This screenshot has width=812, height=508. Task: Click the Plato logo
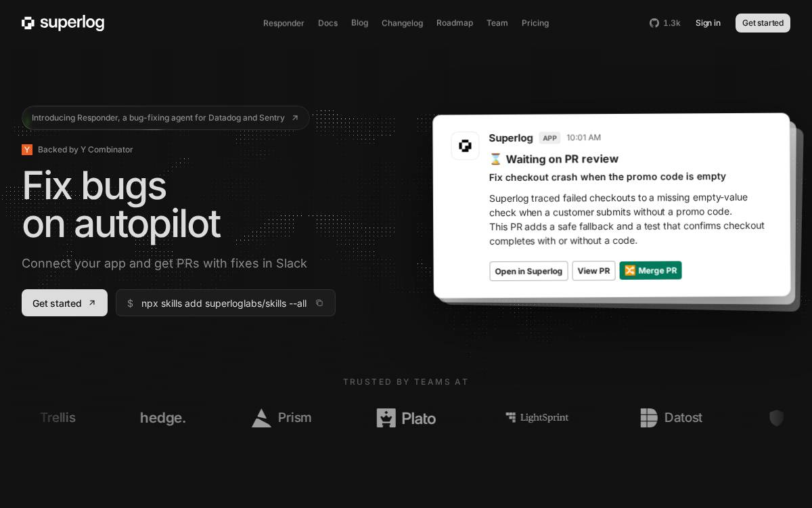(x=406, y=418)
